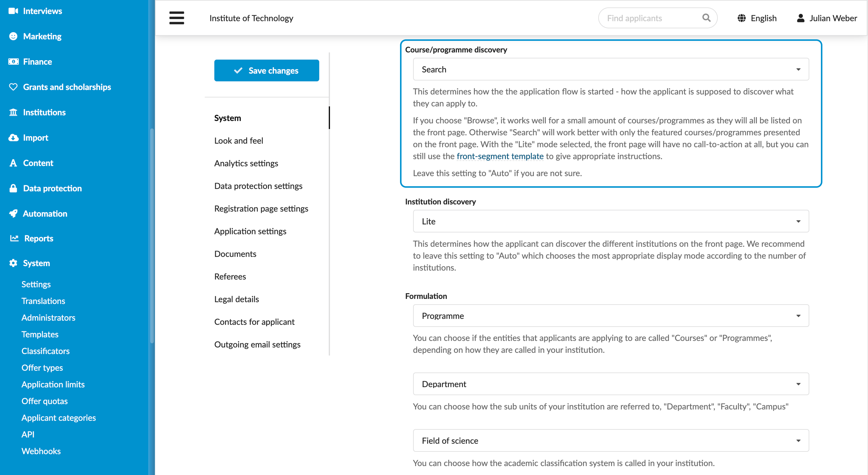
Task: Open the hamburger menu icon
Action: (x=176, y=18)
